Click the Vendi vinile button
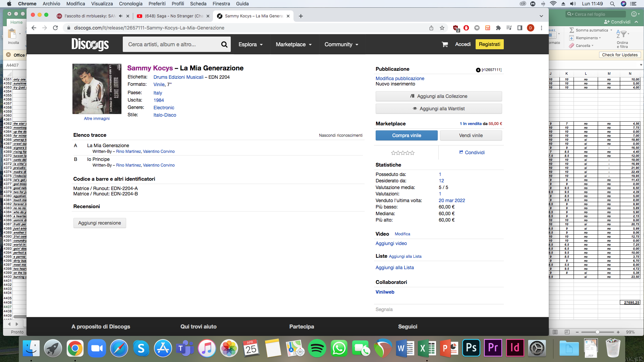 (471, 135)
